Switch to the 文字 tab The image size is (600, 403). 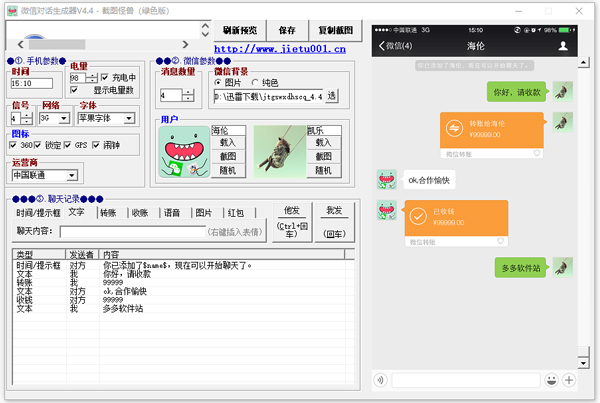coord(77,212)
